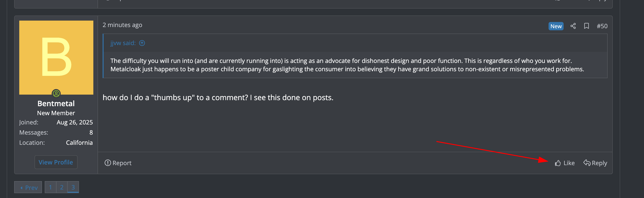Bookmark this post with the bookmark icon

point(587,26)
